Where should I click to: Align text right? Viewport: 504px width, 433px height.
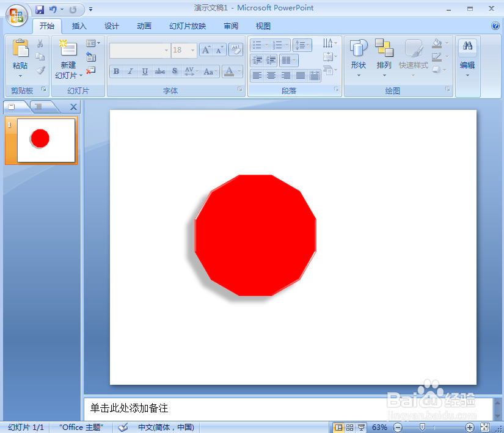(x=285, y=76)
